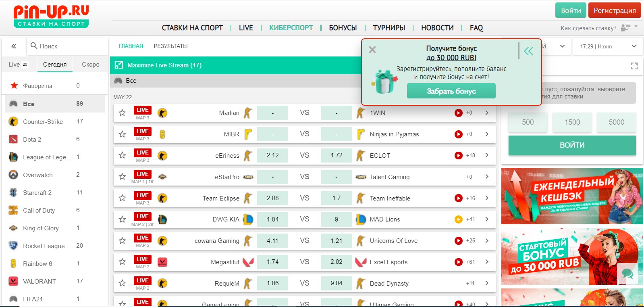Viewport: 644px width, 307px height.
Task: Click Забрать бонус button
Action: pos(451,91)
